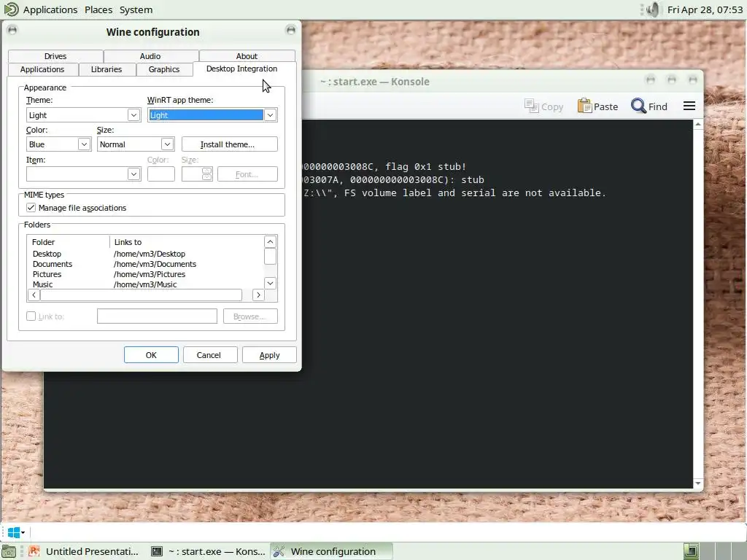Click the Wine Windows start logo icon
747x560 pixels.
point(14,532)
